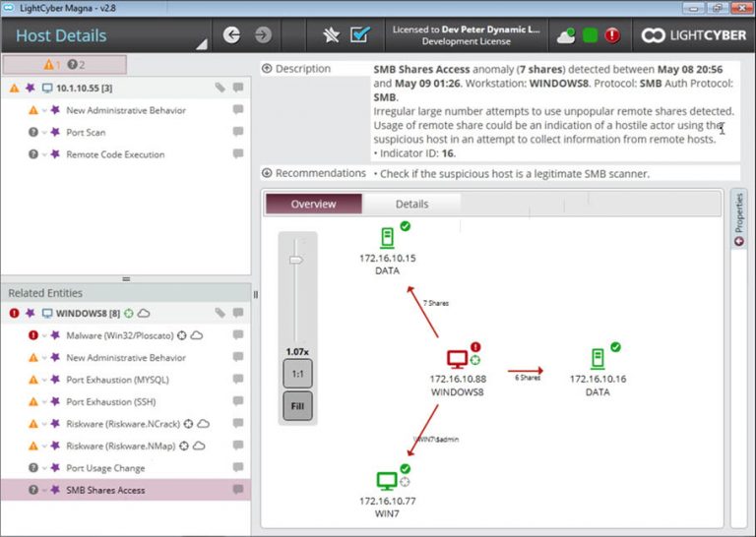756x537 pixels.
Task: Select the 172.16.10.88 WINDOWS8 node
Action: coord(458,370)
